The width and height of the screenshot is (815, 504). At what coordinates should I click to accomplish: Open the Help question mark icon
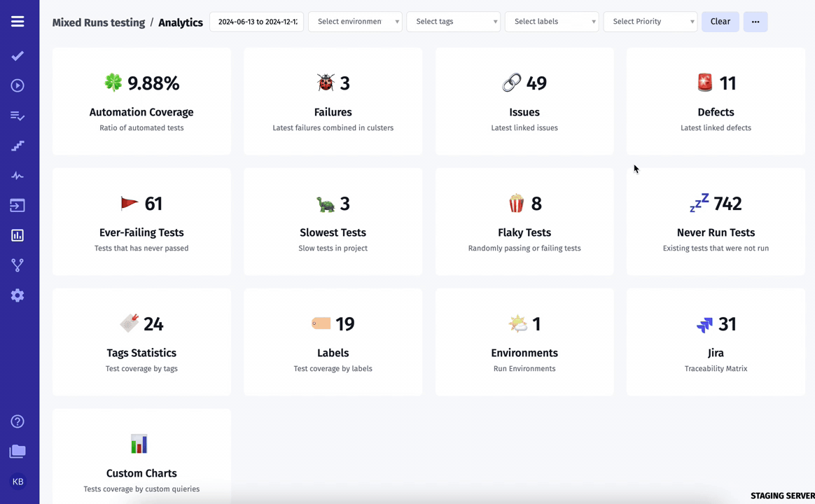point(18,421)
